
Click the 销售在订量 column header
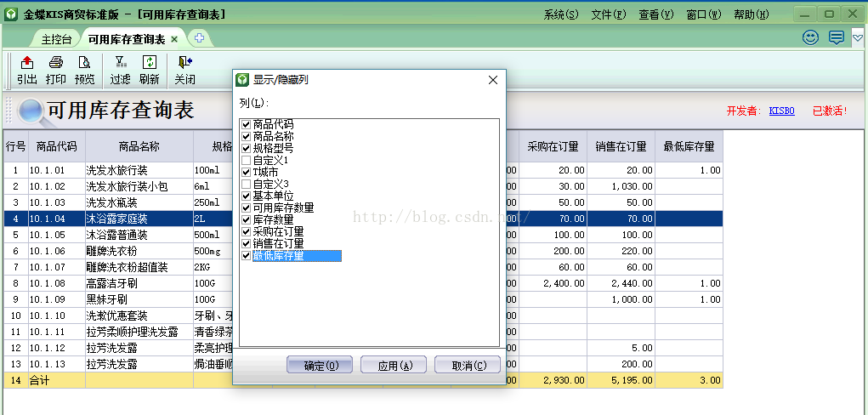(621, 147)
